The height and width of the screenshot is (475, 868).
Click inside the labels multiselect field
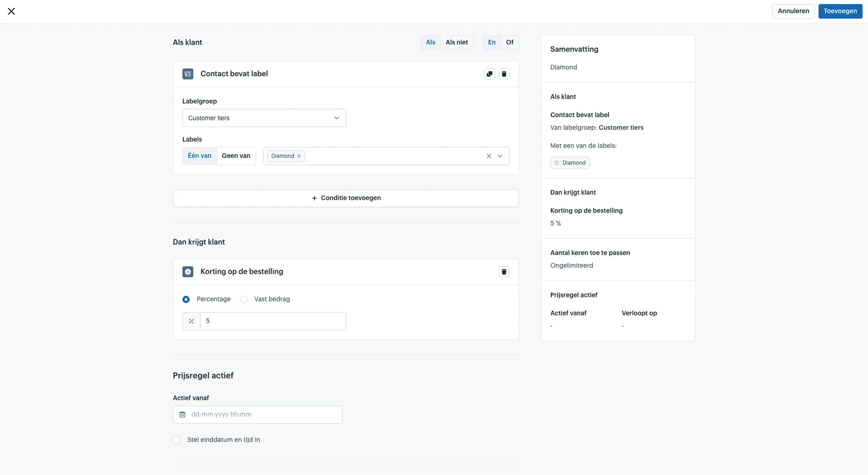point(386,156)
